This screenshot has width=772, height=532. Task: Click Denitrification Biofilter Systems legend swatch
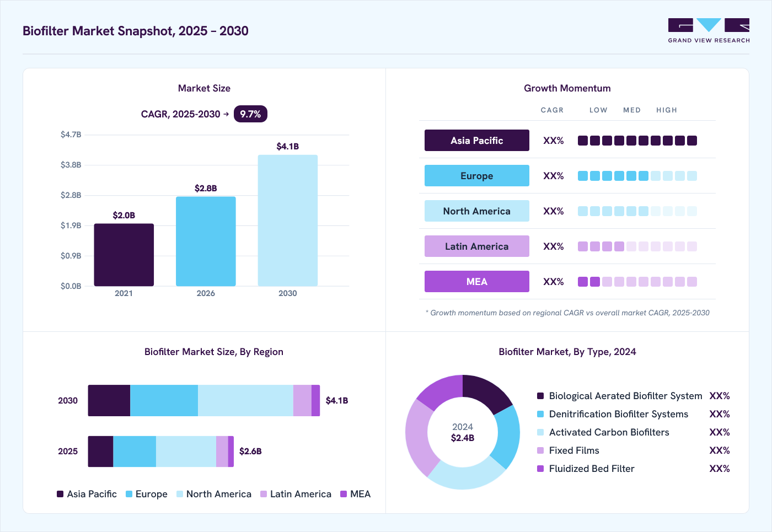pos(540,414)
